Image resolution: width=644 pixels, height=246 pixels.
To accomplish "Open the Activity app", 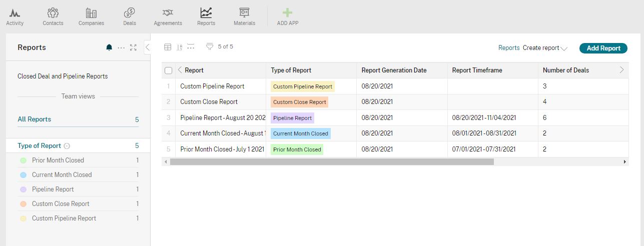I will click(x=15, y=16).
